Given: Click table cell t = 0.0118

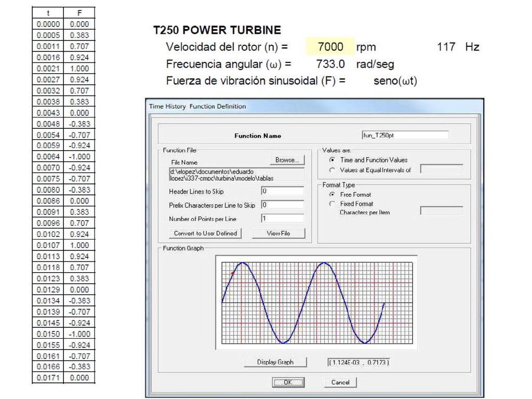Looking at the screenshot, I should point(48,268).
